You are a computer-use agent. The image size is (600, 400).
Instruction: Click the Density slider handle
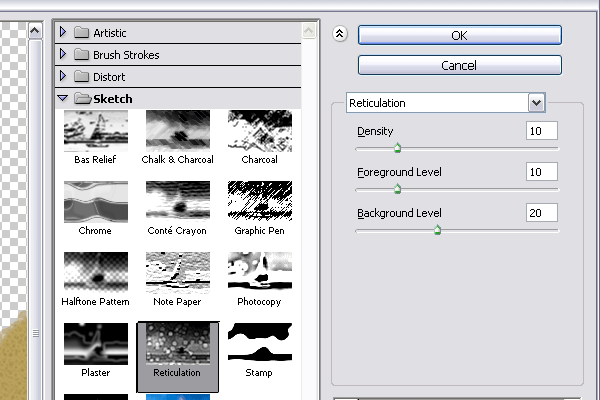(x=398, y=148)
